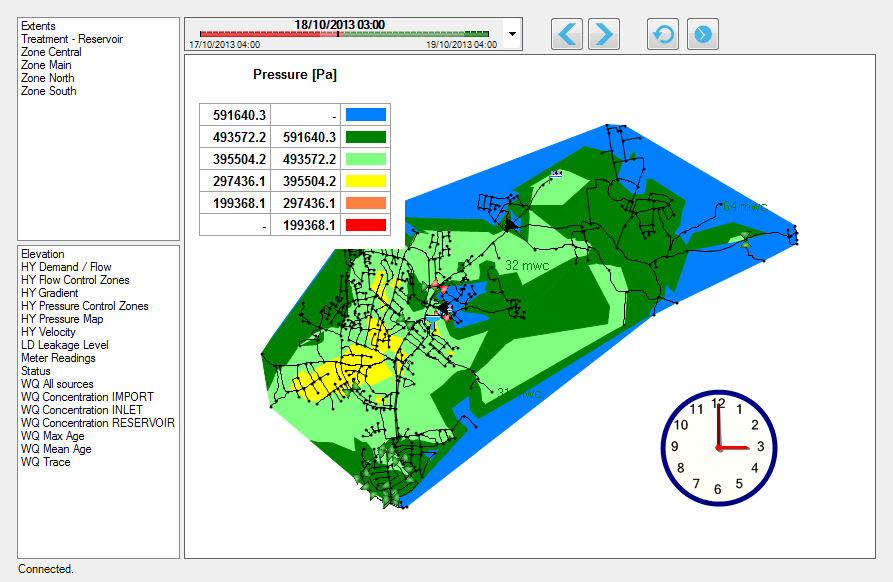Show the LD Leakage Level theme
This screenshot has width=893, height=582.
pos(65,345)
